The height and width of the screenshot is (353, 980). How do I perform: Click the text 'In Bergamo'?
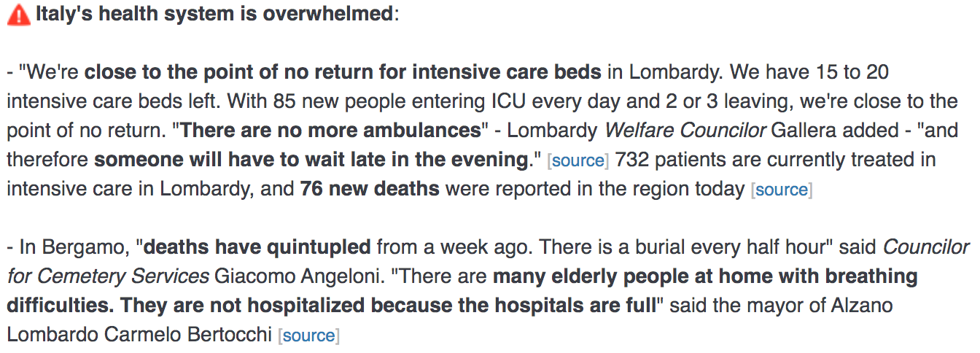71,247
